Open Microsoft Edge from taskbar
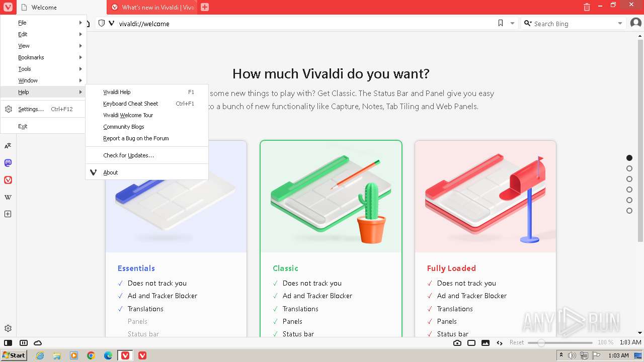This screenshot has width=644, height=362. (x=108, y=355)
